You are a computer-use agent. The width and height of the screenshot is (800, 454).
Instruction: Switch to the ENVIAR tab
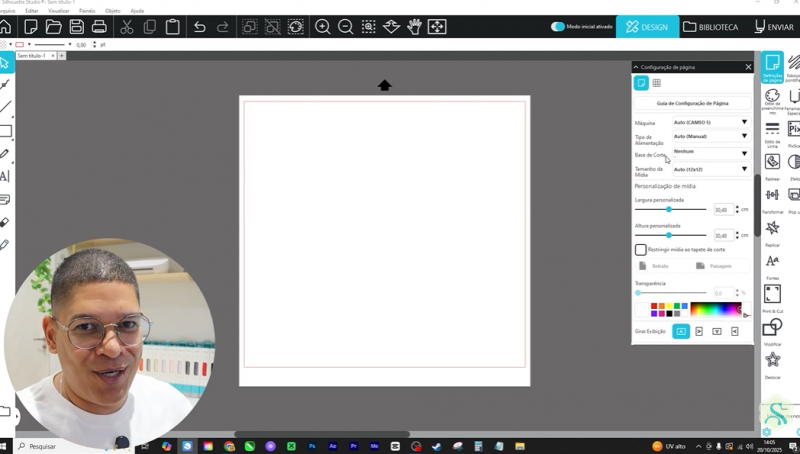tap(772, 27)
